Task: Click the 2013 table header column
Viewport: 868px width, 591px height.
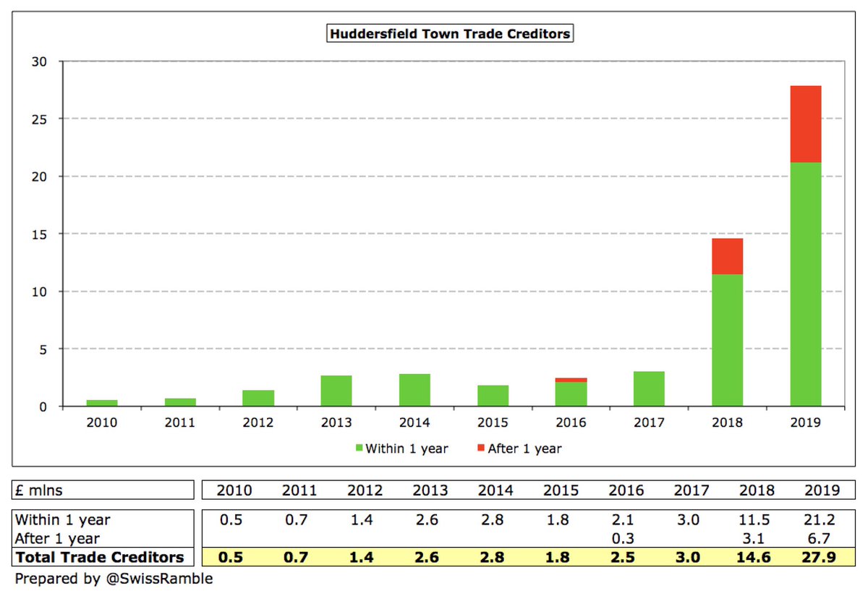Action: (x=430, y=490)
